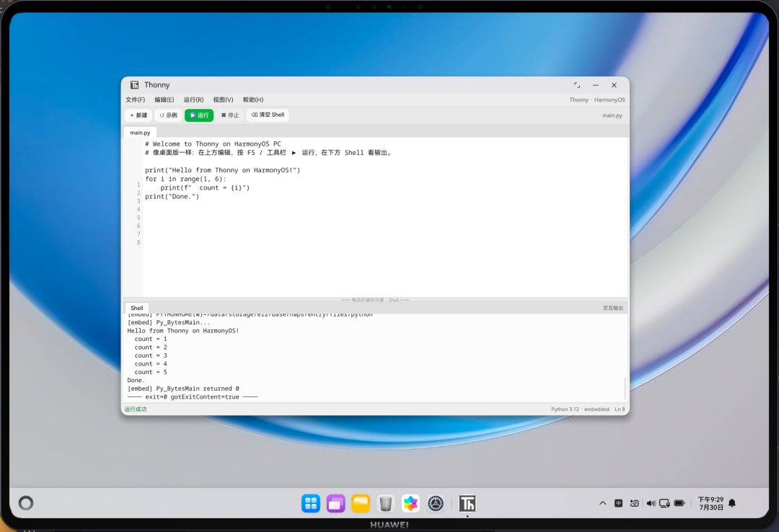779x532 pixels.
Task: Select the main.py editor tab
Action: (140, 133)
